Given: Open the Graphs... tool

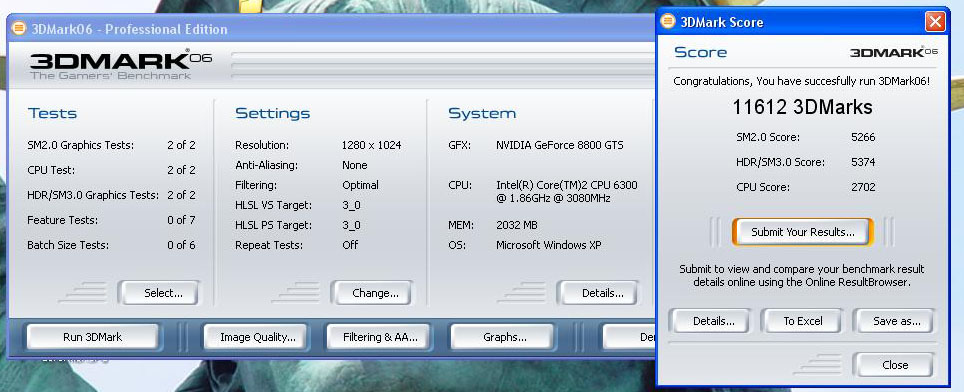Looking at the screenshot, I should click(502, 337).
